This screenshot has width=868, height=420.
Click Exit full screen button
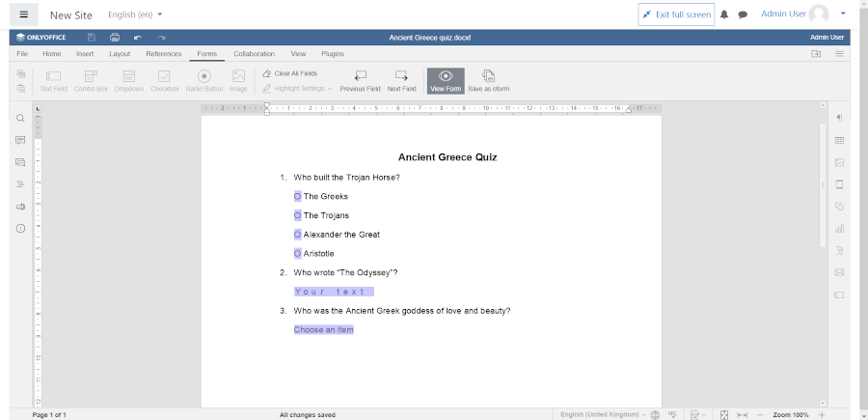[675, 14]
